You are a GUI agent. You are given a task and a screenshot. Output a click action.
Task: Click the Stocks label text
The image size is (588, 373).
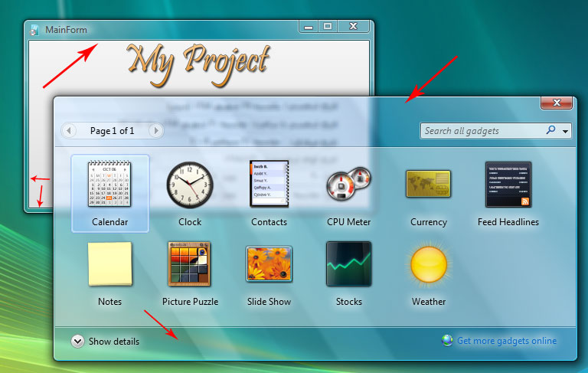click(349, 302)
